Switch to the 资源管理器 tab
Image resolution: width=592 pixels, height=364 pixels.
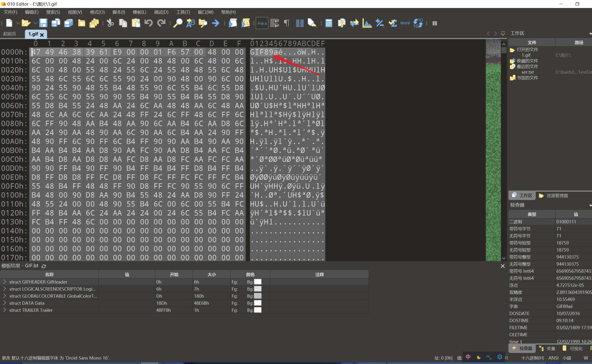tap(553, 196)
